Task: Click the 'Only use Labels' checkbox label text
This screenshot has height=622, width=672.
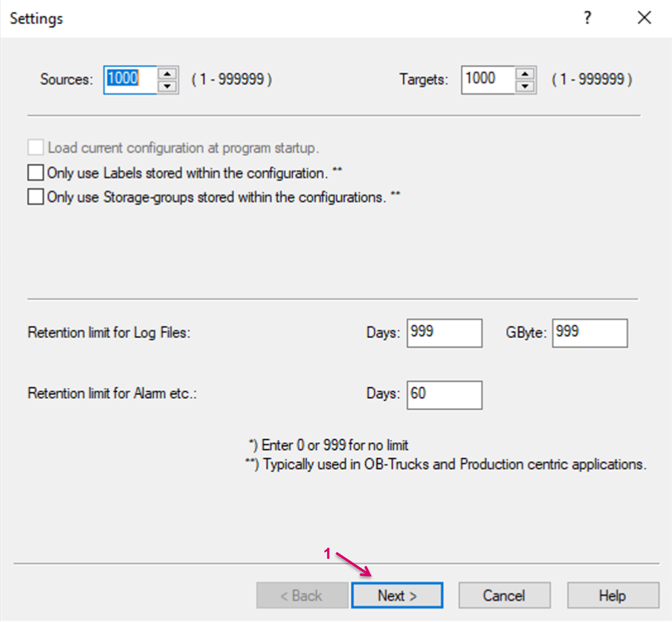Action: tap(187, 173)
